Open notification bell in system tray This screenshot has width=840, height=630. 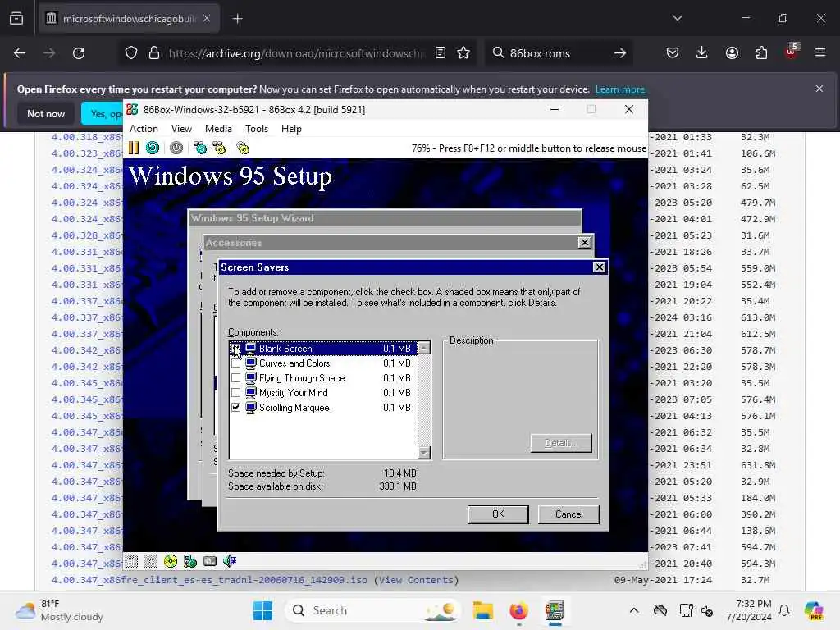tap(784, 610)
